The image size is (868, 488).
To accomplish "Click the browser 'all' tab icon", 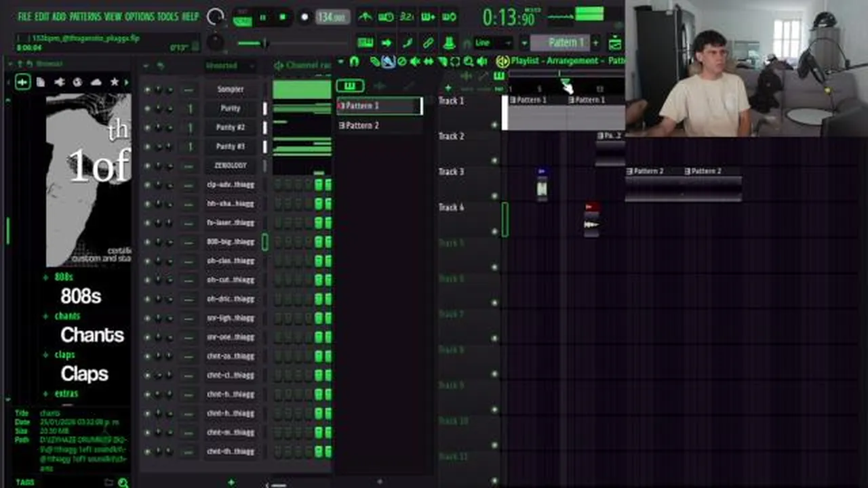I will click(x=22, y=83).
